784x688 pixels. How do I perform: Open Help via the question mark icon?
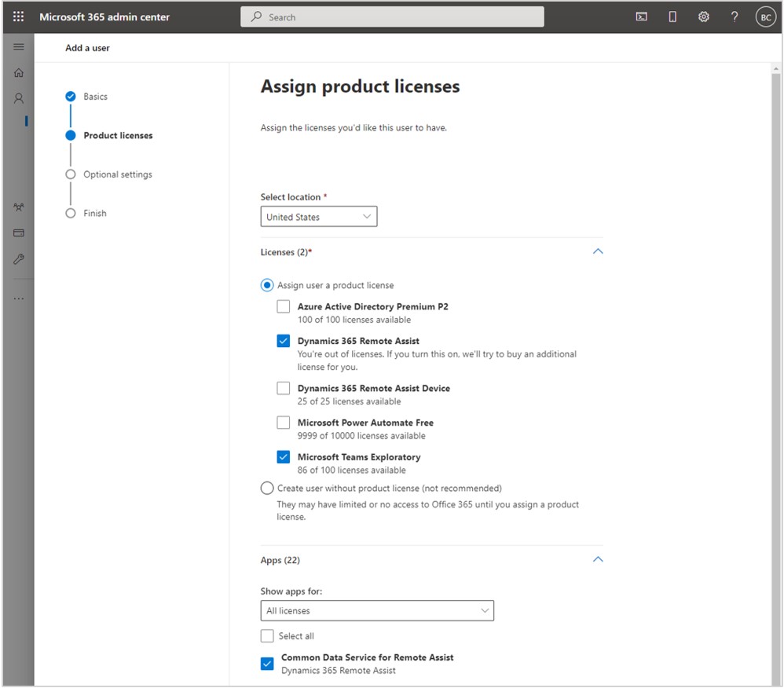[x=734, y=16]
